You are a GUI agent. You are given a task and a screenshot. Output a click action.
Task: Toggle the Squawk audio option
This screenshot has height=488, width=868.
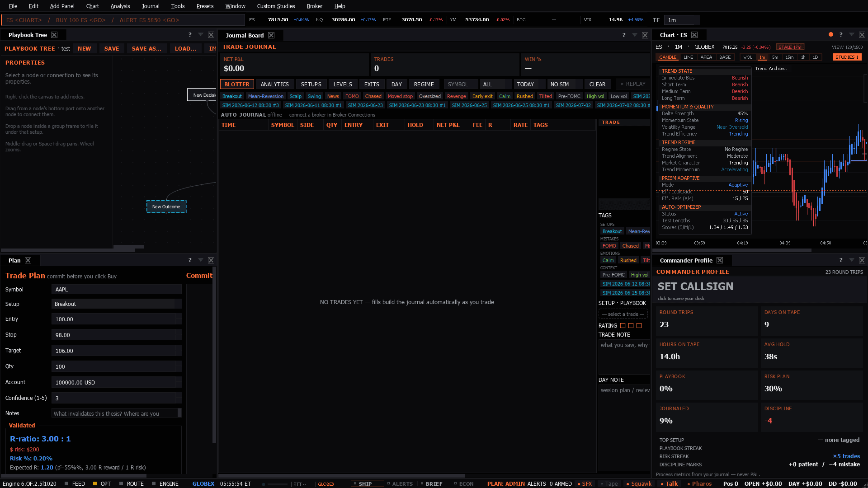(x=638, y=483)
